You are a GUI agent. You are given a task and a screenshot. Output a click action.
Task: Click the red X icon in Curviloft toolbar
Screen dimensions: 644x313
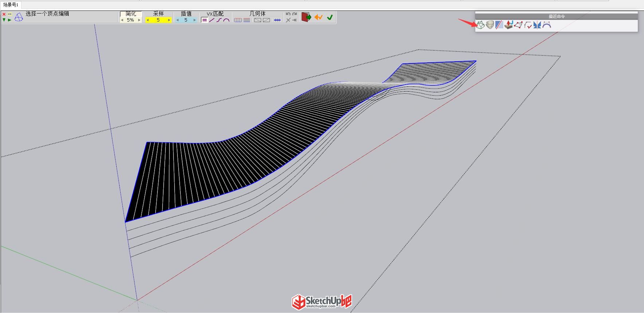4,14
